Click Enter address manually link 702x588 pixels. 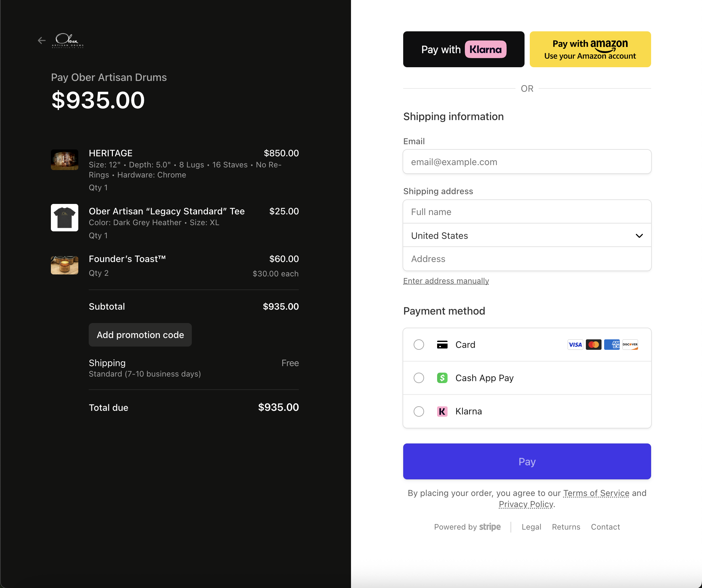[446, 281]
